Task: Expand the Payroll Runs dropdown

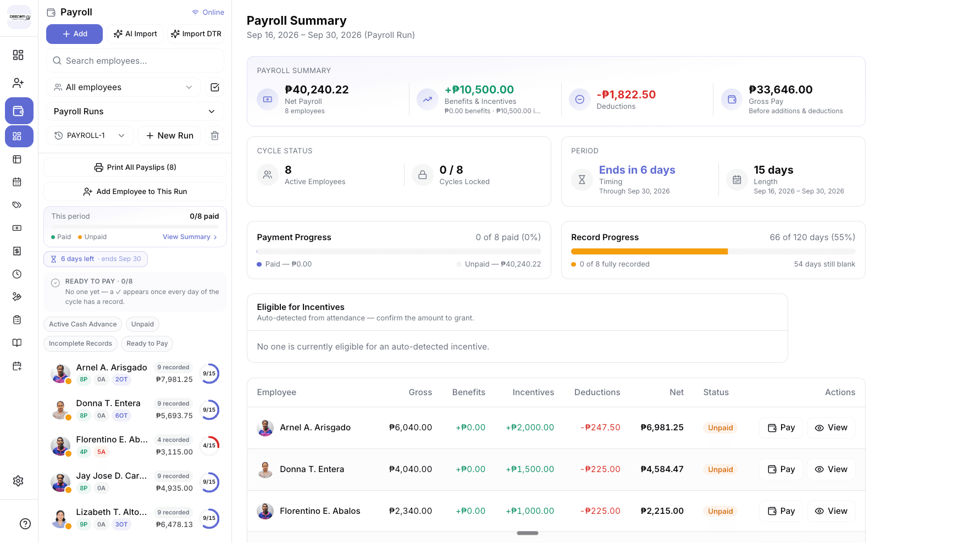Action: tap(135, 112)
